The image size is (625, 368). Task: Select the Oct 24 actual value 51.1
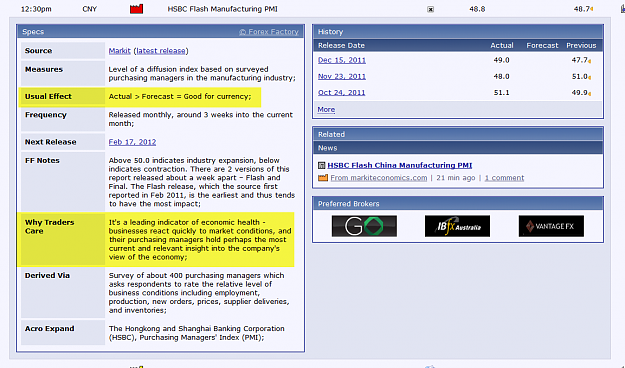coord(501,92)
